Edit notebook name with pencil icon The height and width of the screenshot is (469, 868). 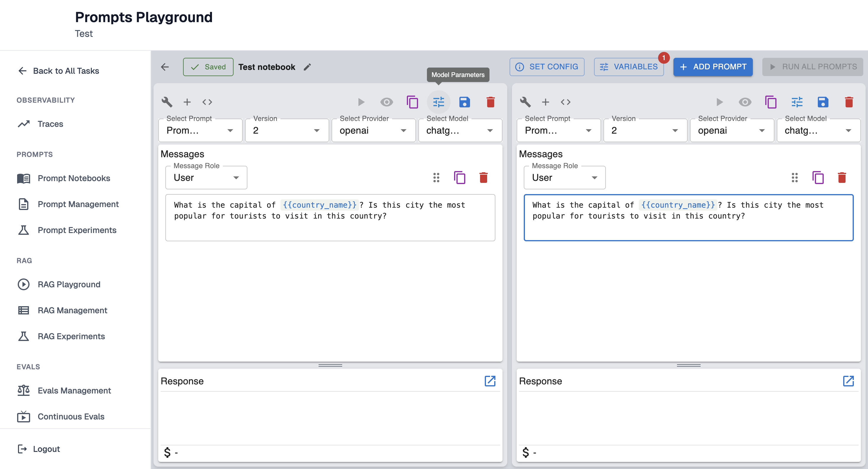[x=307, y=67]
